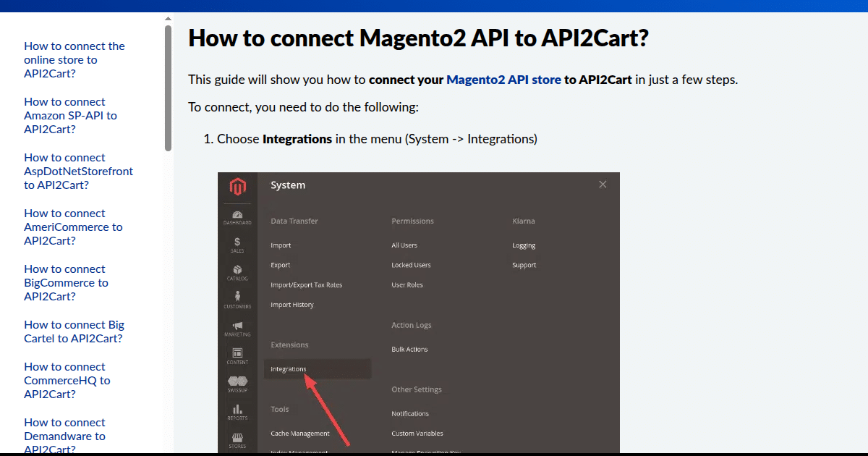Click the 'Permissions' section header
The image size is (868, 456).
412,221
